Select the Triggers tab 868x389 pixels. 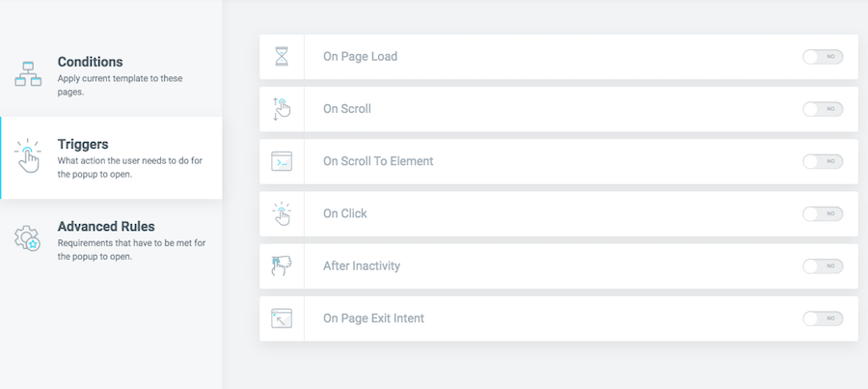point(111,158)
